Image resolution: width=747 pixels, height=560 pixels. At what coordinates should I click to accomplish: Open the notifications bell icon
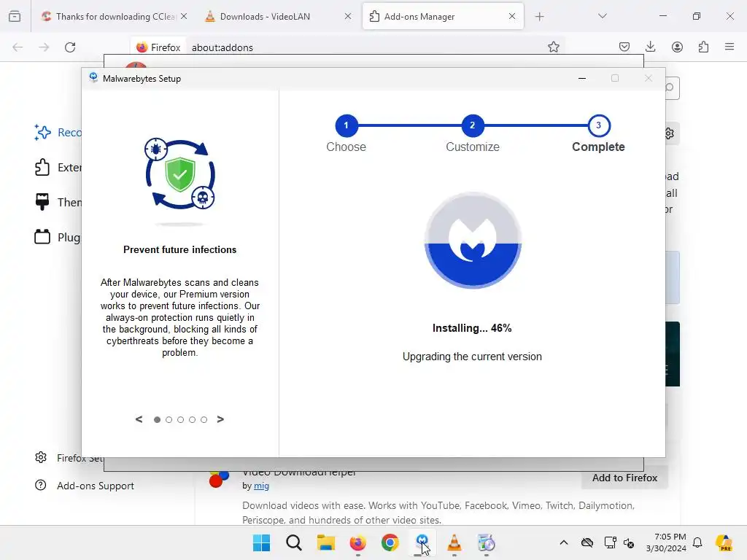point(697,542)
